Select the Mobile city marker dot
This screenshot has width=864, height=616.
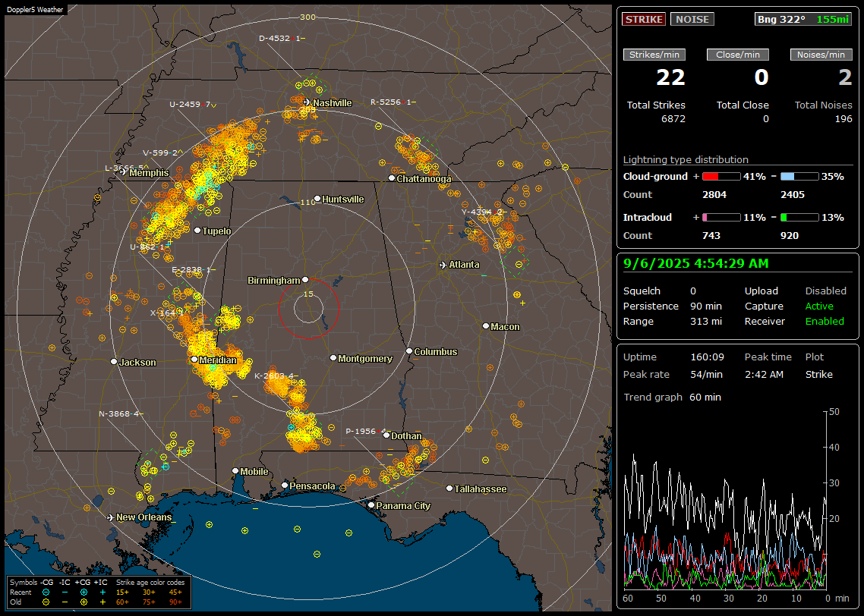(235, 470)
